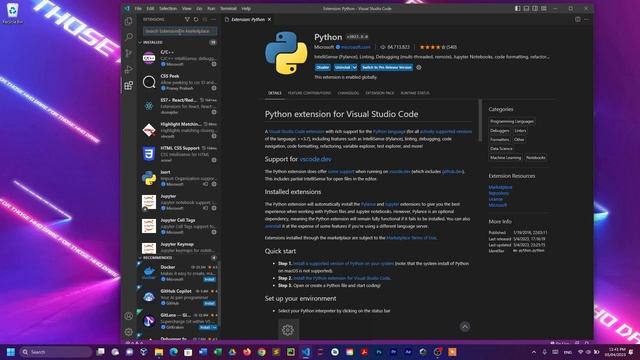Open the Manage gear in activity bar
This screenshot has width=640, height=360.
(129, 332)
